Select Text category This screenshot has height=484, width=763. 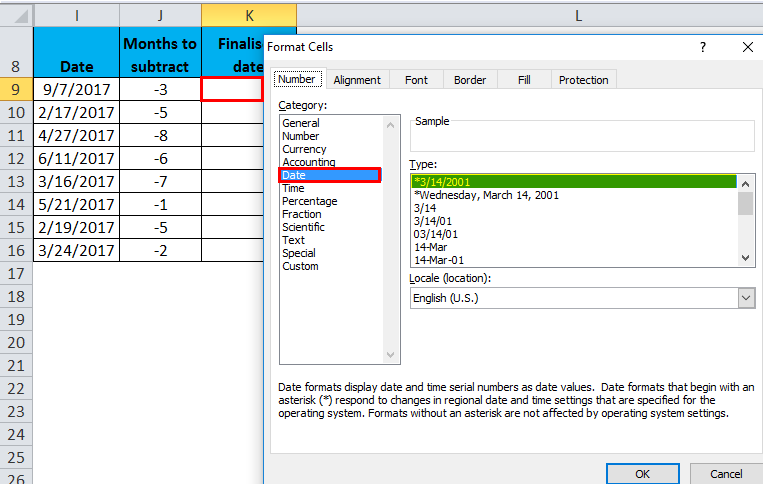[293, 240]
